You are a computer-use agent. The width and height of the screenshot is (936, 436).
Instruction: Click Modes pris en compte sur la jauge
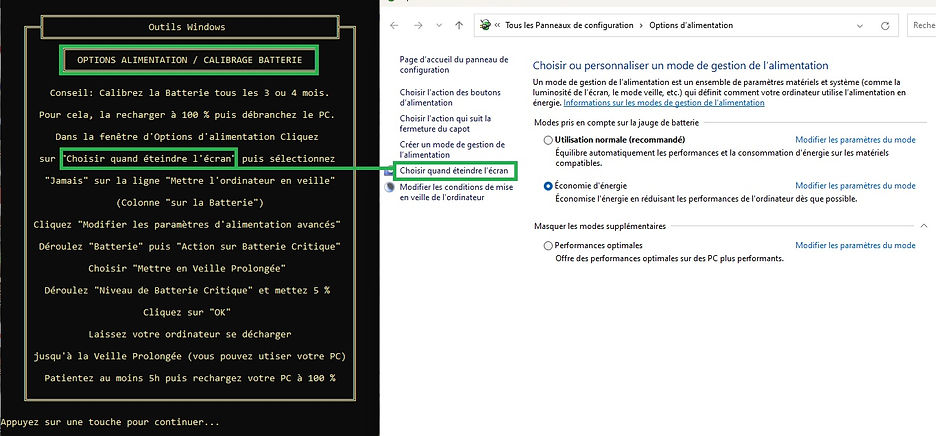[x=616, y=122]
